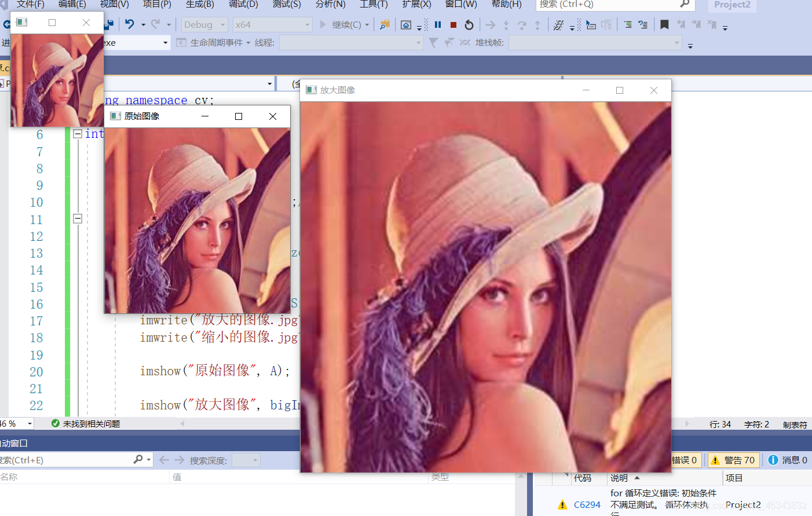Click the thread filter funnel icon
This screenshot has width=812, height=516.
pos(433,42)
